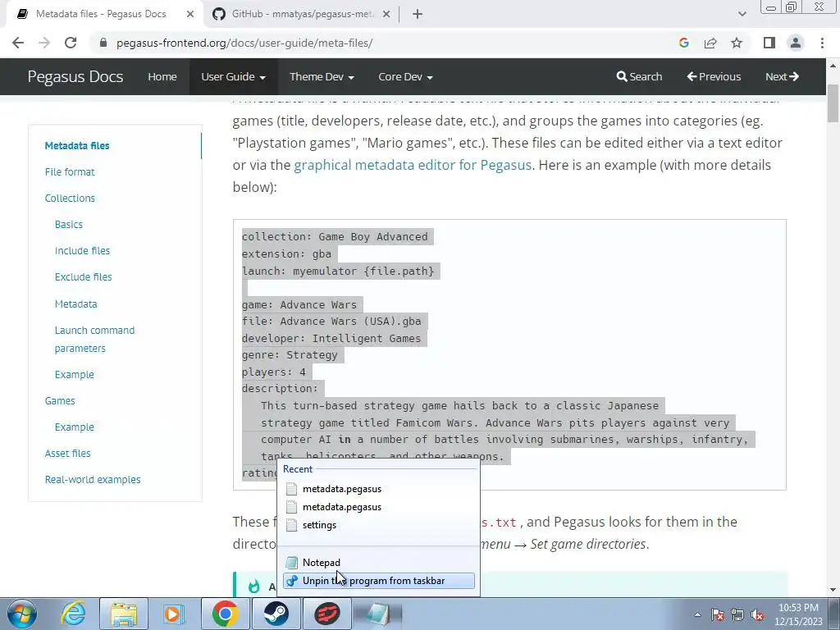The image size is (840, 630).
Task: Open Include files in sidebar
Action: 82,251
